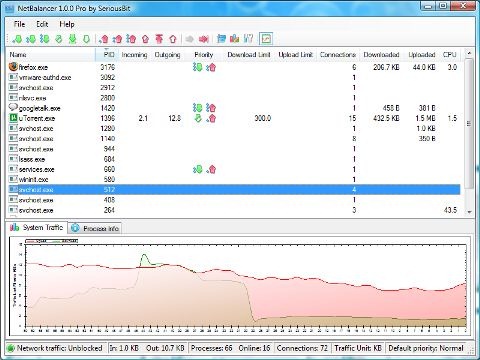This screenshot has height=360, width=480.
Task: Sort by the Name column header
Action: point(51,55)
